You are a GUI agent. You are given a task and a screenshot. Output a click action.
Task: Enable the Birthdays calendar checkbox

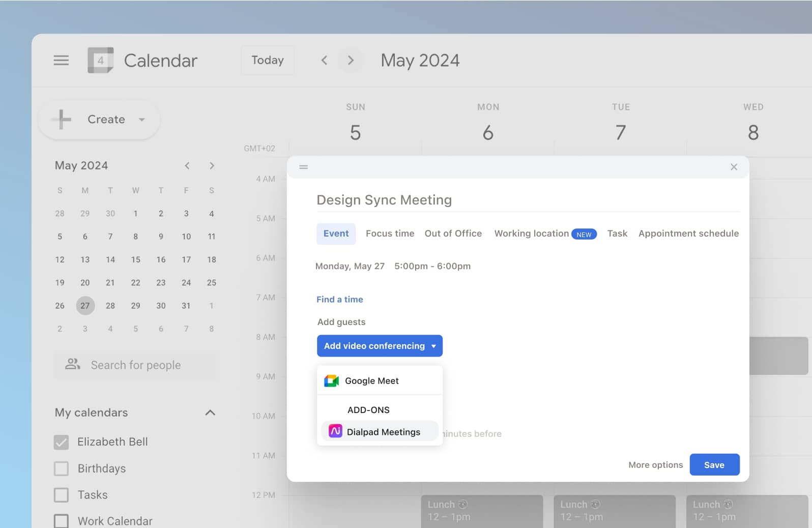tap(61, 468)
